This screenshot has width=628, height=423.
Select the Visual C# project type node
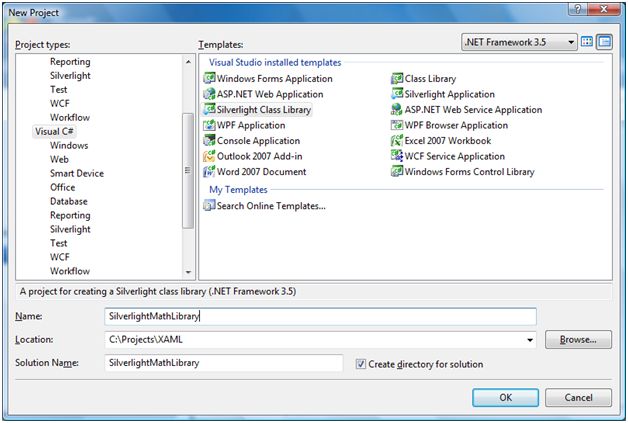click(54, 131)
